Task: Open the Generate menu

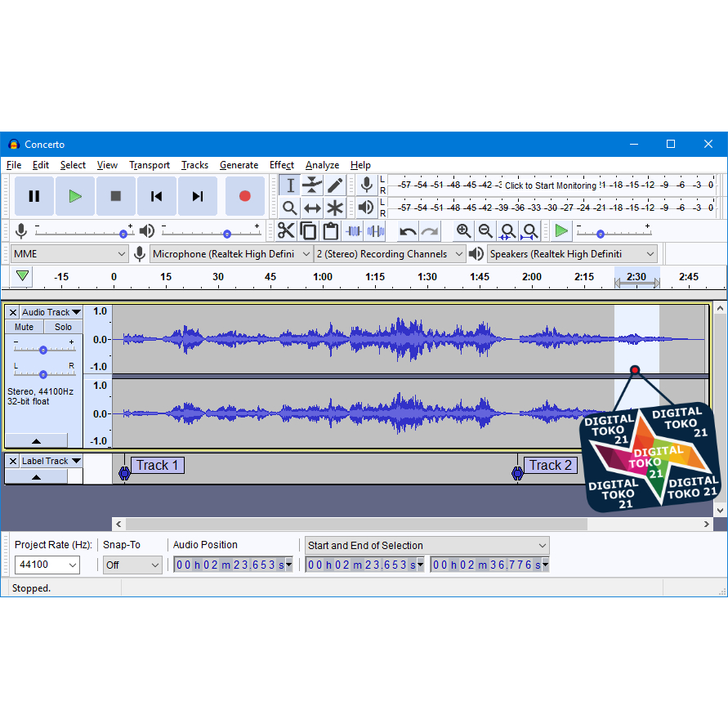Action: 239,165
